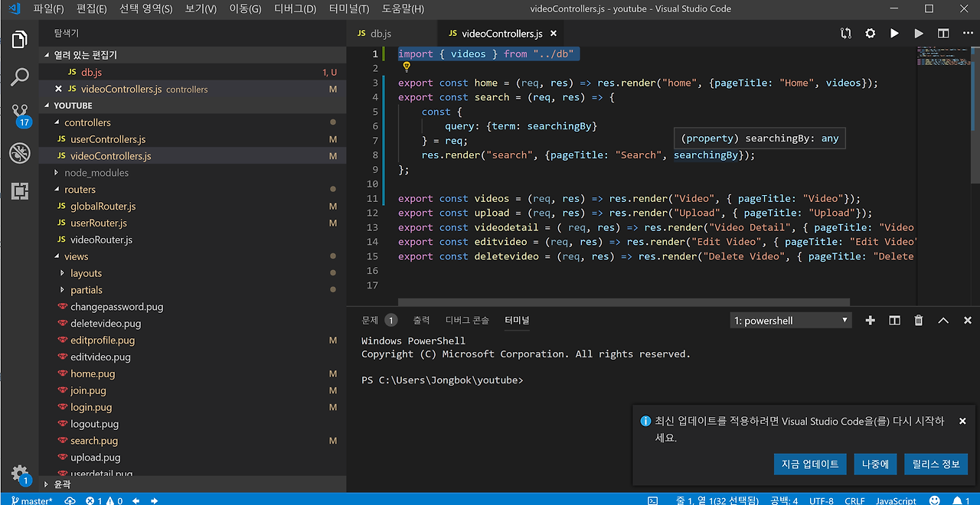Screen dimensions: 980x505
Task: Click the lightbulb quick fix icon
Action: [x=407, y=67]
